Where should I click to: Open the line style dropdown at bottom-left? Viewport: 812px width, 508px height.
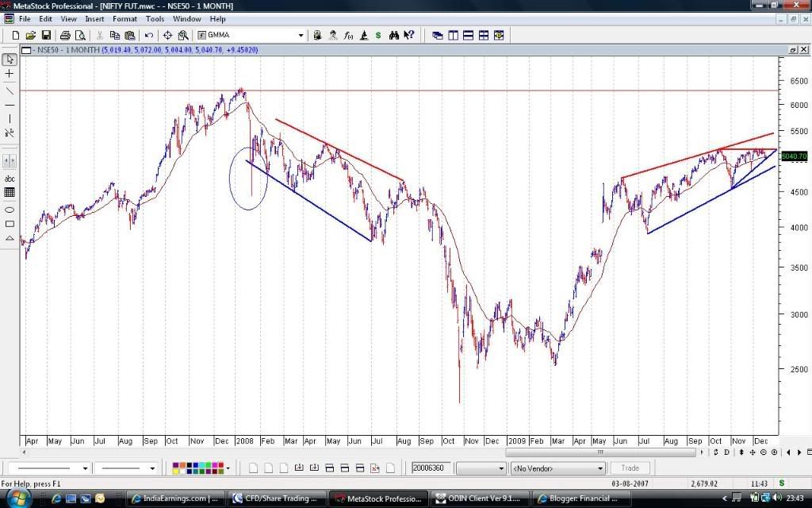coord(86,468)
